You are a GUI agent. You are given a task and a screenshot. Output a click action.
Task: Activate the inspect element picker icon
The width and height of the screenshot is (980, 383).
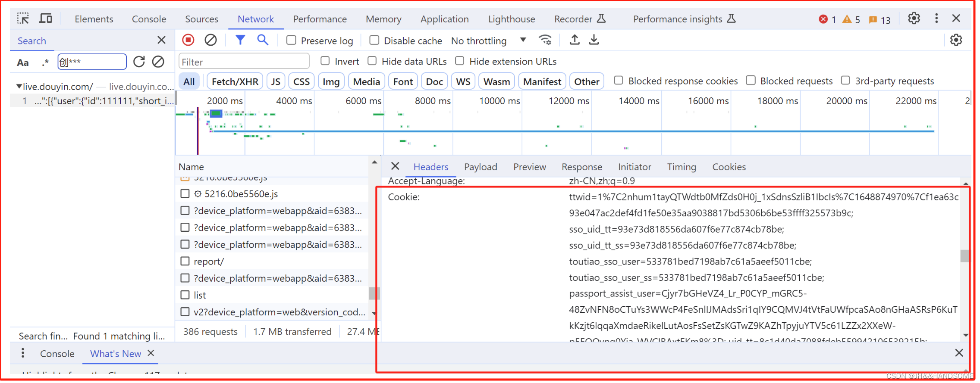pos(23,19)
